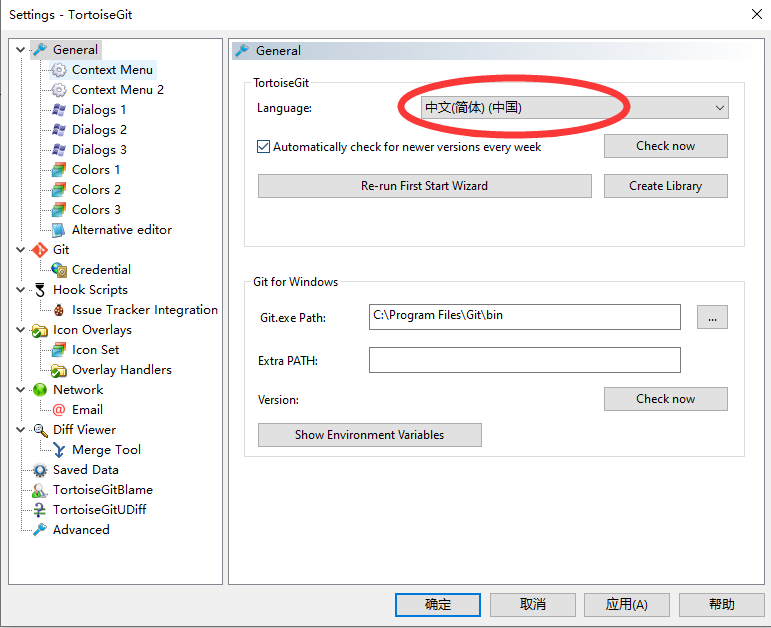
Task: Click the Icon Overlays folder icon
Action: click(39, 330)
